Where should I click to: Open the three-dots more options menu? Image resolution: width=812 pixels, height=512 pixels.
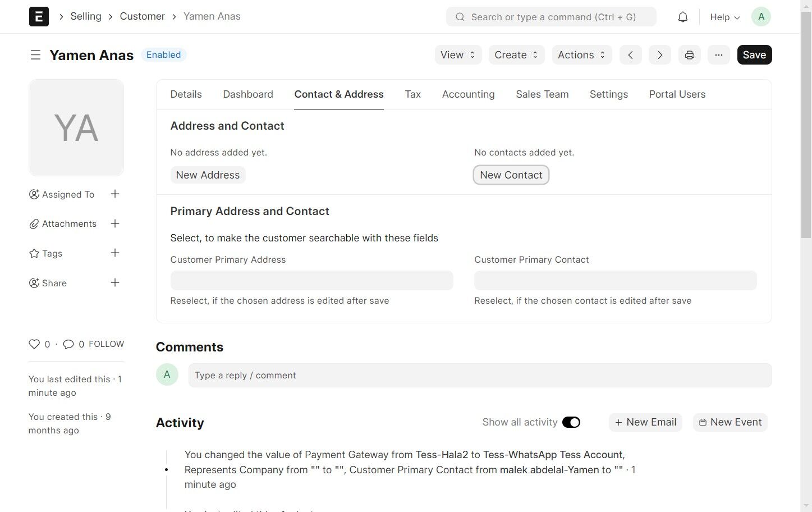[x=718, y=55]
